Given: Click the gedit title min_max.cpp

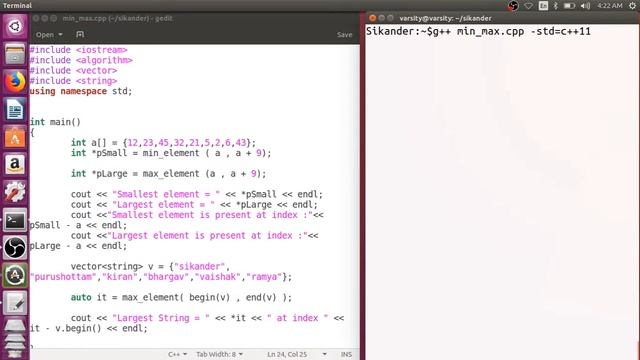Looking at the screenshot, I should (x=118, y=18).
